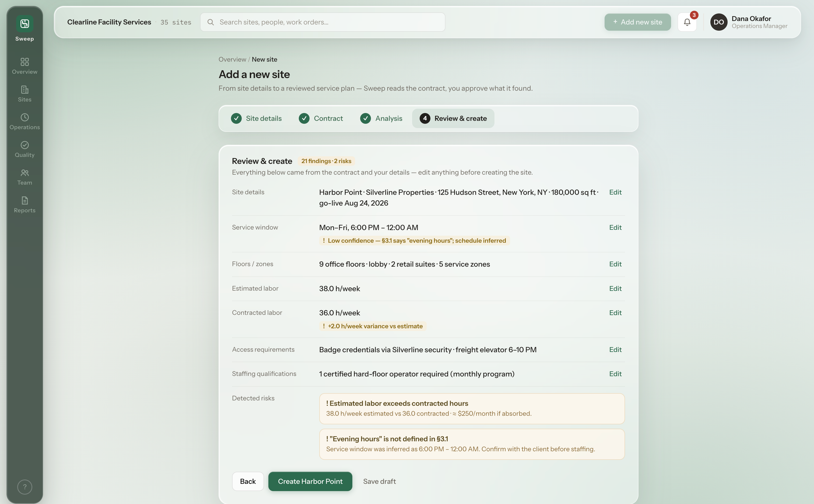The width and height of the screenshot is (814, 504).
Task: Edit the Contracted labor value
Action: click(615, 313)
